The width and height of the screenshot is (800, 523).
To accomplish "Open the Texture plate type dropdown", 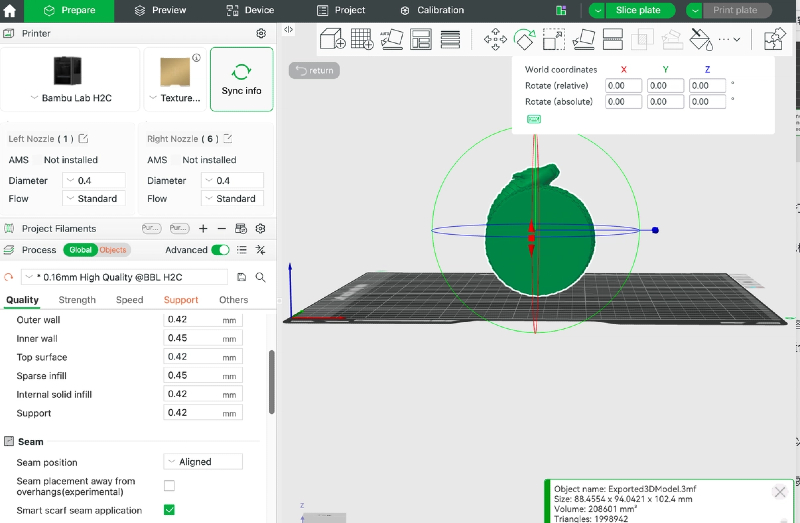I will pos(175,97).
